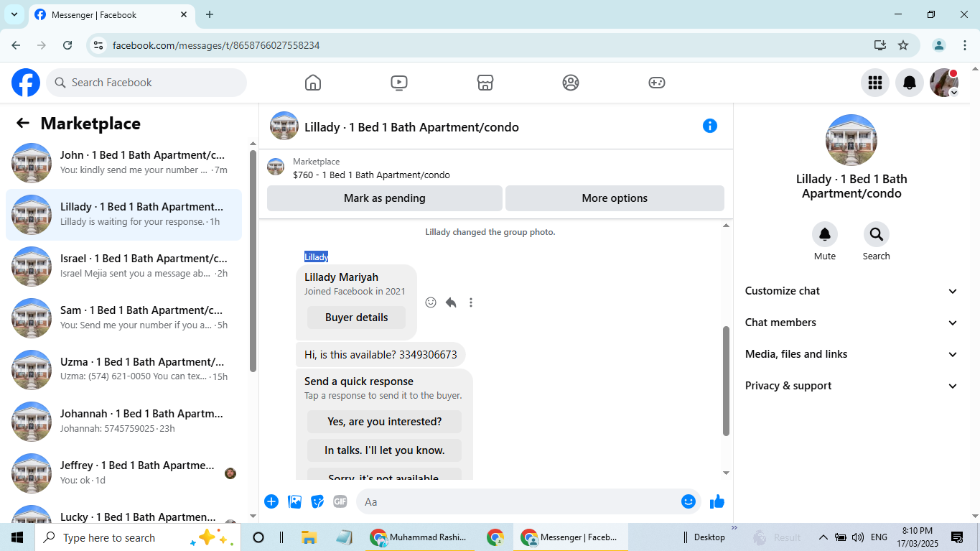Click Mark as pending button

pyautogui.click(x=385, y=198)
